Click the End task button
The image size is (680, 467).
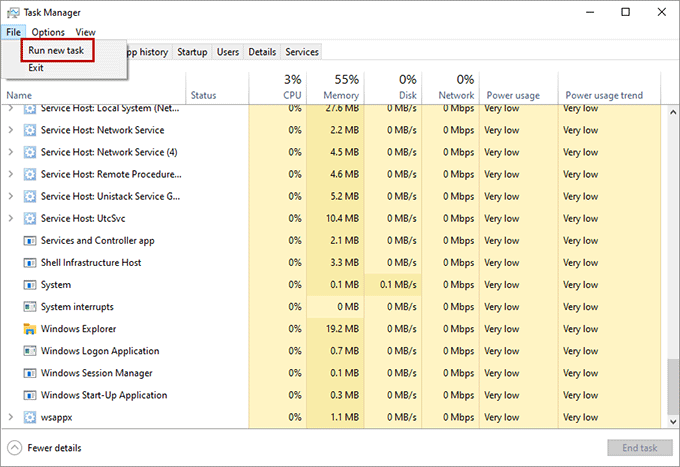point(640,448)
